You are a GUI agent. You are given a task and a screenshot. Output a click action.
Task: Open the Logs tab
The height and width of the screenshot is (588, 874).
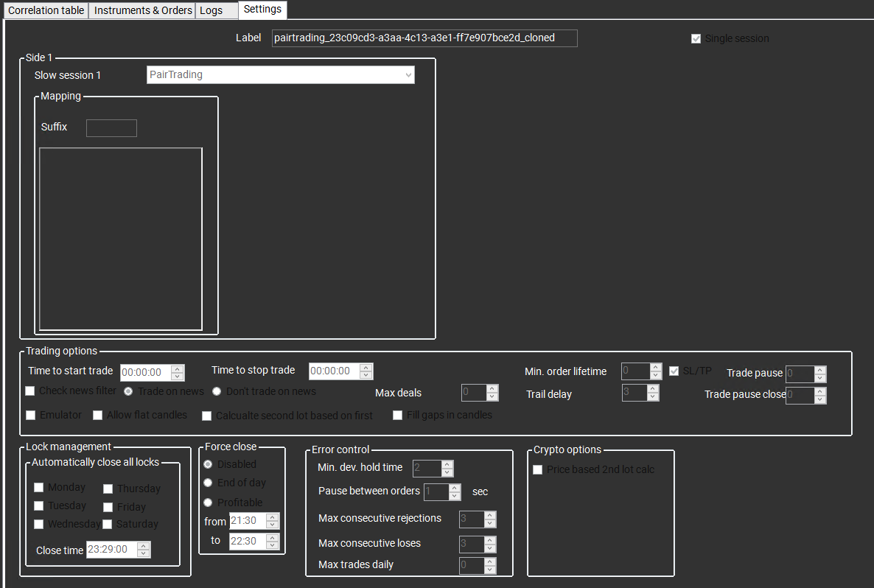point(211,10)
